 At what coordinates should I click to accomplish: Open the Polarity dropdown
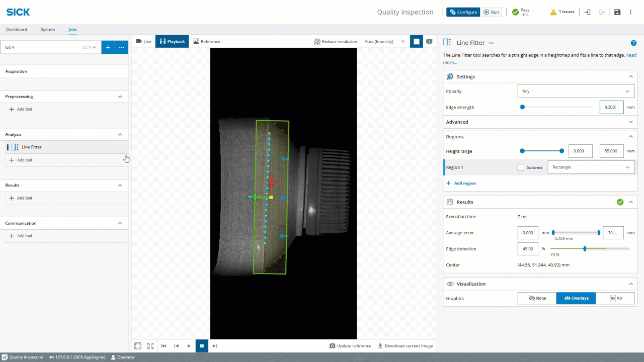(576, 92)
